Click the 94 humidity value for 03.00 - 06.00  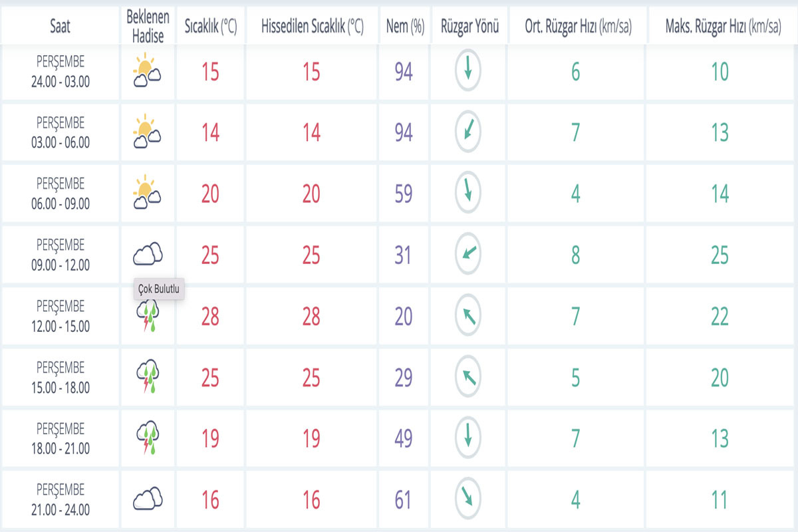[x=403, y=132]
